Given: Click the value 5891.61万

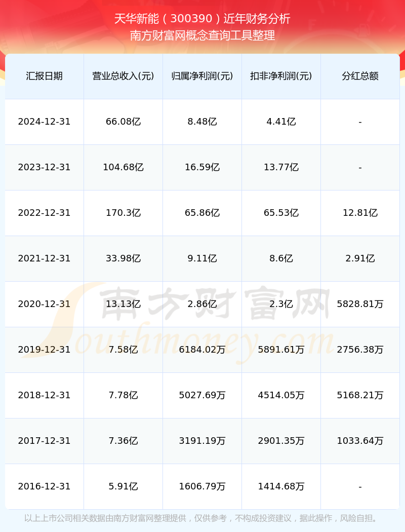Looking at the screenshot, I should [281, 350].
